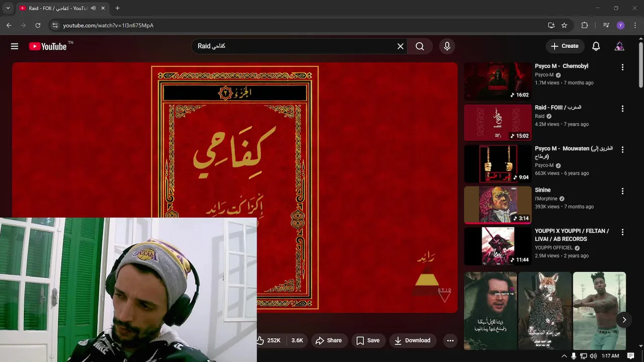Show hidden tray icons chevron
644x362 pixels.
(x=563, y=356)
